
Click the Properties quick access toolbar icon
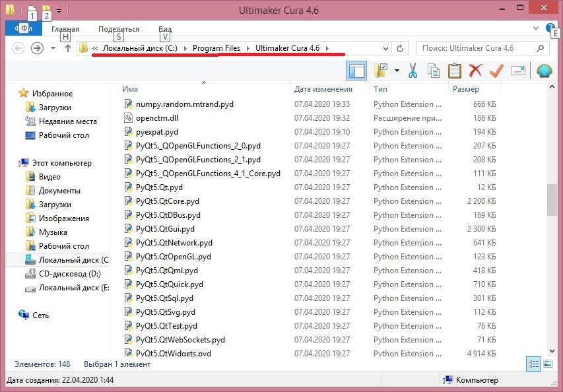(x=32, y=9)
